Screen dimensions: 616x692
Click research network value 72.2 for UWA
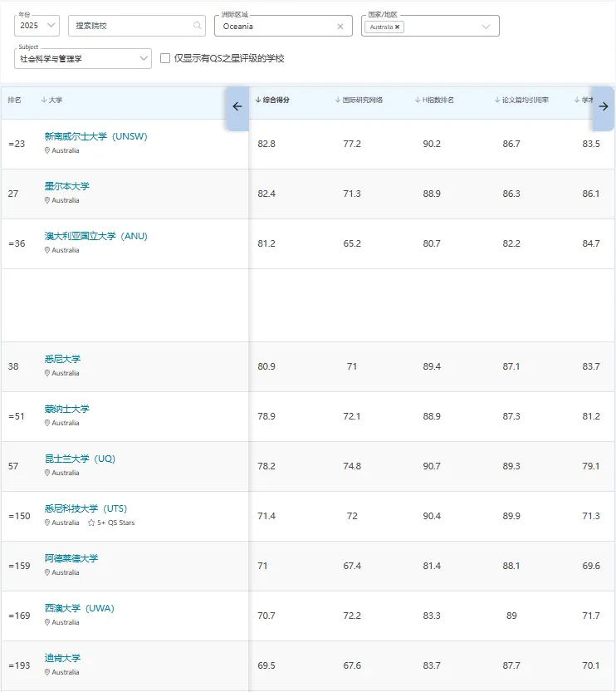pyautogui.click(x=352, y=616)
